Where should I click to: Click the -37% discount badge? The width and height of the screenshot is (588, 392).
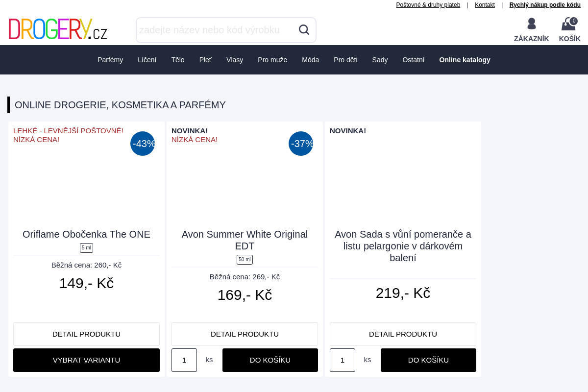pyautogui.click(x=301, y=144)
